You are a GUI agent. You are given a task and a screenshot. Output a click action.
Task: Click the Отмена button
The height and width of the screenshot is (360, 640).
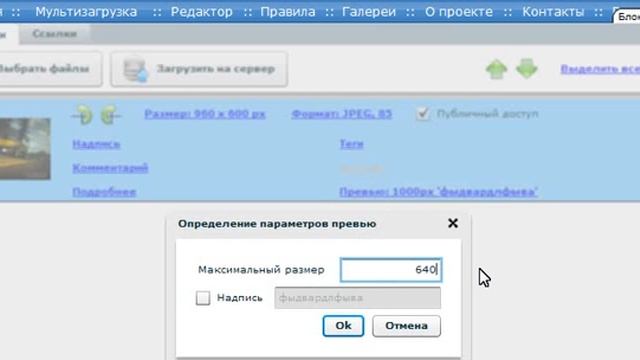click(x=407, y=326)
